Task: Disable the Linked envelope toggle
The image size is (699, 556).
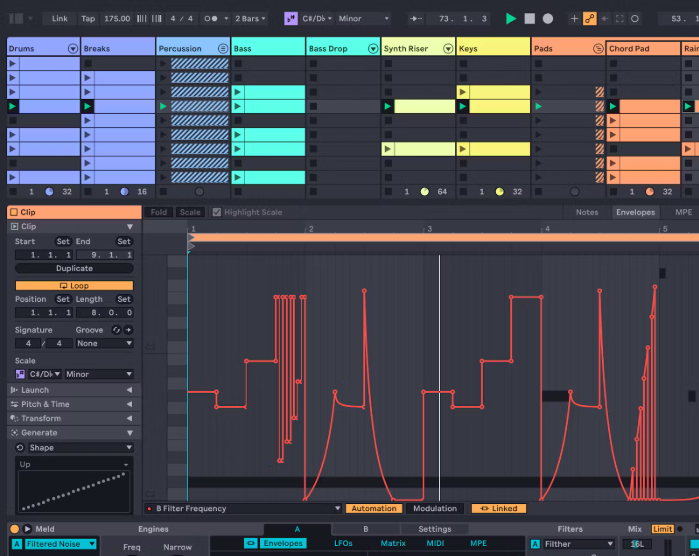Action: click(498, 508)
